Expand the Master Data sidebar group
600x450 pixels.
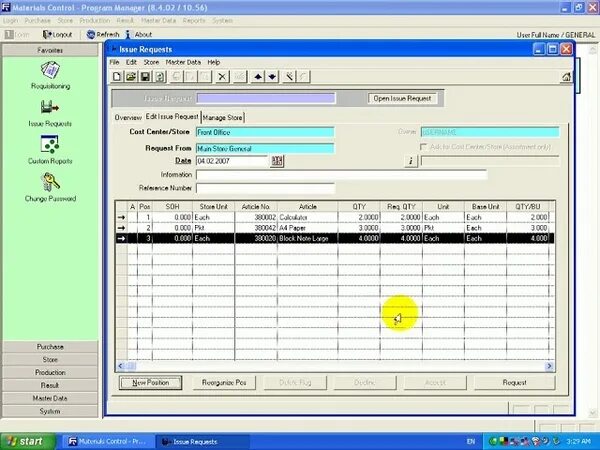[50, 398]
